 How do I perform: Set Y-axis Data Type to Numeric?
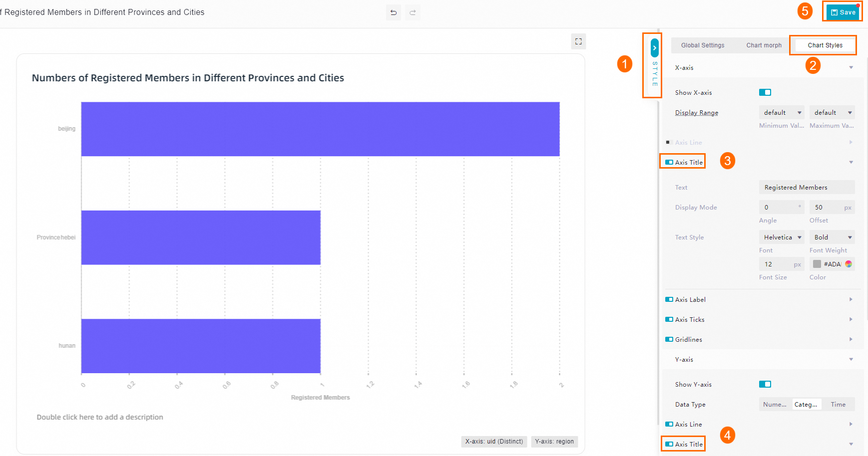pos(775,405)
